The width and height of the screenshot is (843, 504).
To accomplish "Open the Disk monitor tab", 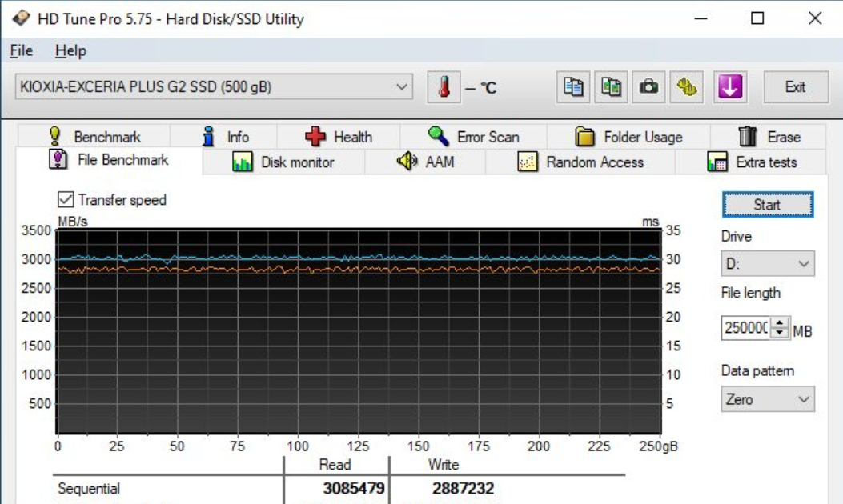I will pos(283,162).
